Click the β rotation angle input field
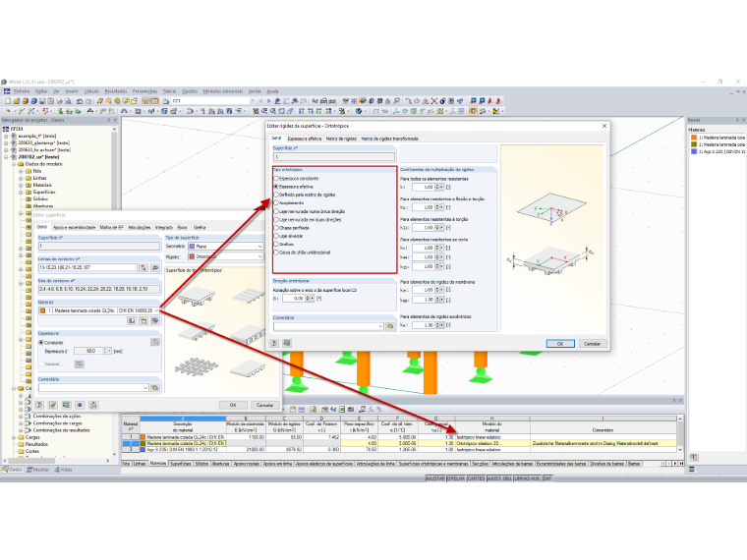The width and height of the screenshot is (747, 560). coord(294,298)
